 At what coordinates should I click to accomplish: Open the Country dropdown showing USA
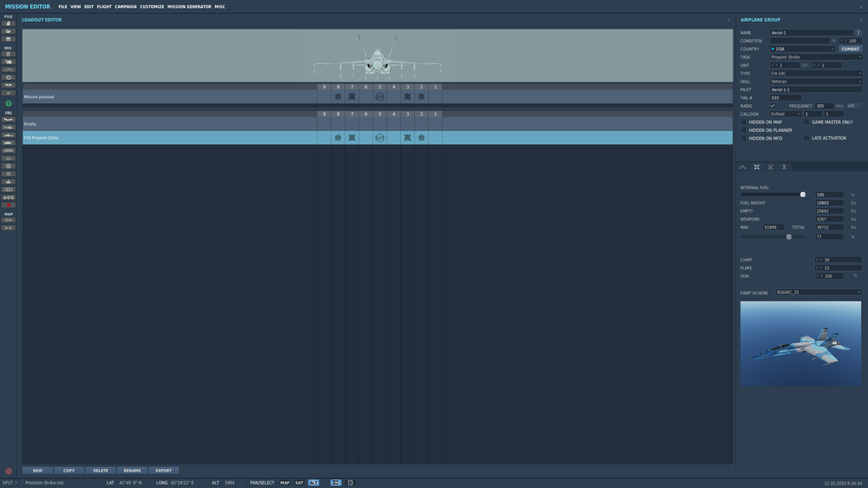802,49
